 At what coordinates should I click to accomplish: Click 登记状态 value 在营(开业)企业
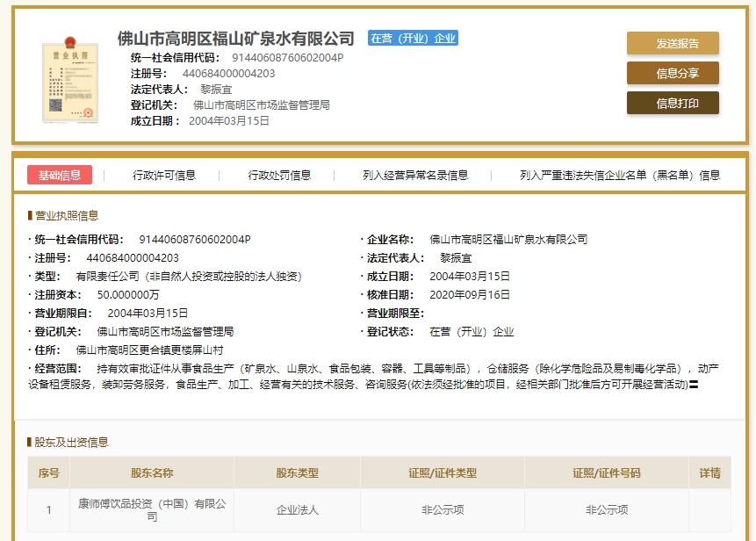point(472,332)
